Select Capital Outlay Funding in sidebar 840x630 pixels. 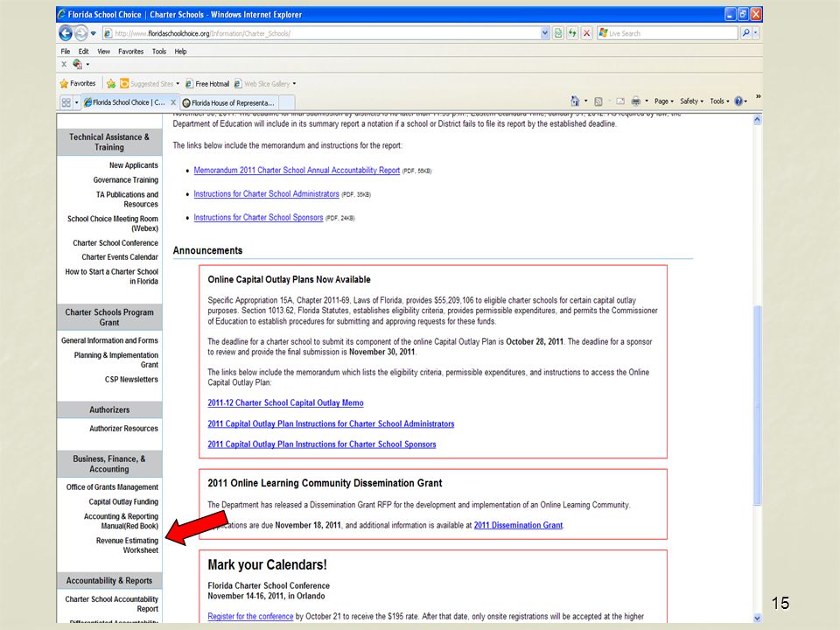pyautogui.click(x=123, y=502)
